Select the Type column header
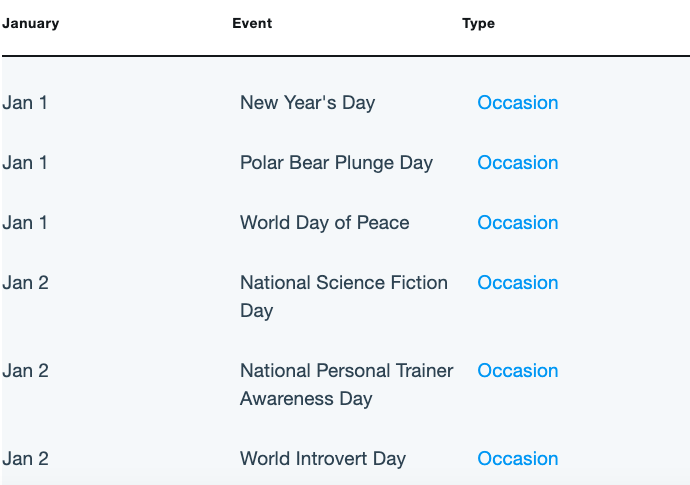 click(478, 23)
